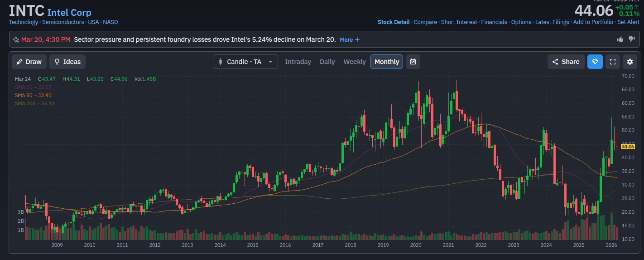The width and height of the screenshot is (644, 260).
Task: Select the Monthly timeframe tab
Action: 387,62
